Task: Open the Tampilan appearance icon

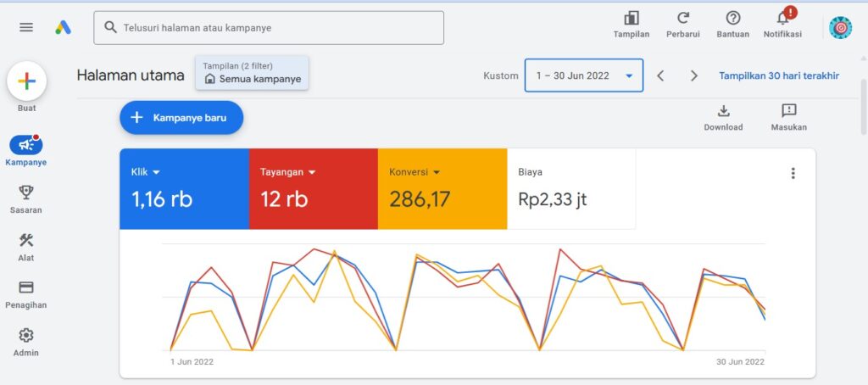Action: click(x=631, y=19)
